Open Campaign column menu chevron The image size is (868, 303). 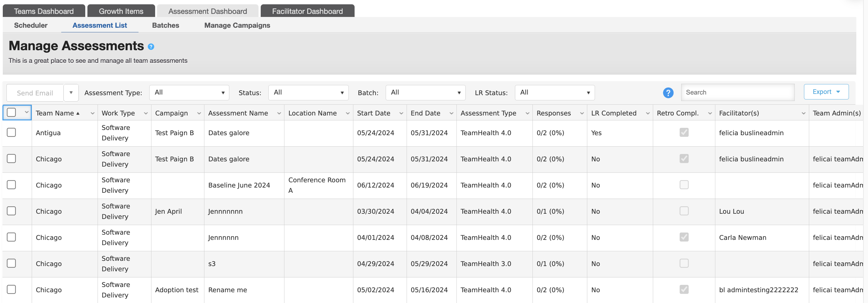click(x=199, y=114)
